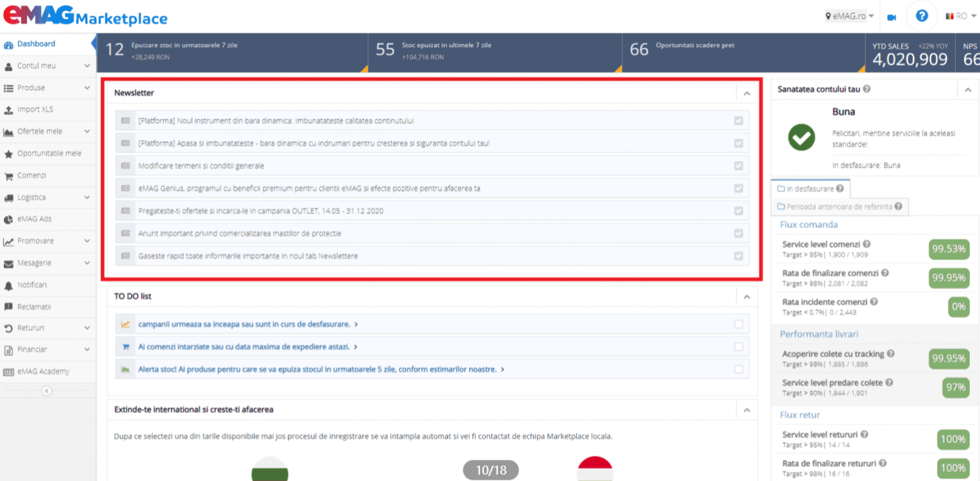Toggle checkbox for Noul instrument din bara dinamica newsletter
The image size is (980, 481).
click(x=738, y=121)
